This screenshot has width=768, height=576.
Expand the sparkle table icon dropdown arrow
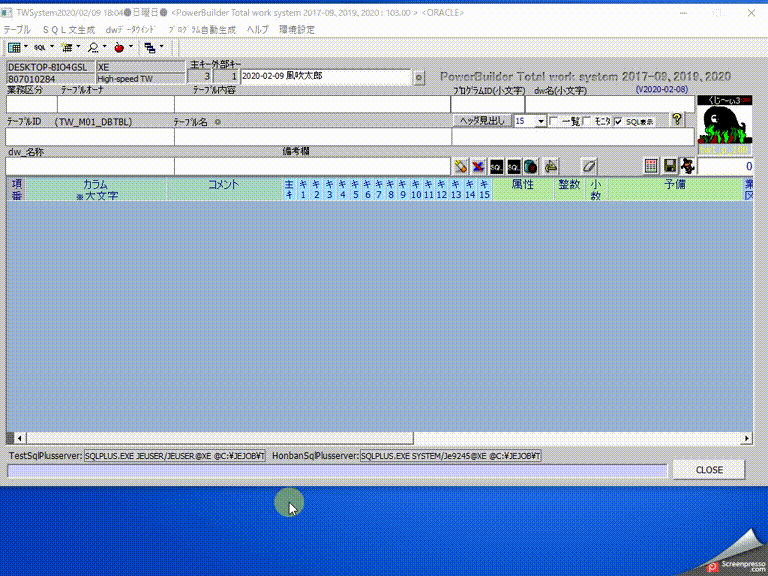(x=78, y=47)
